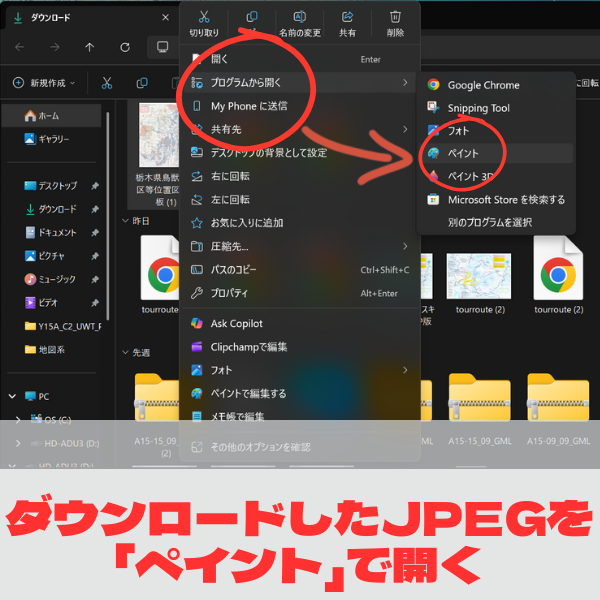Viewport: 600px width, 600px height.
Task: Click the Up arrow navigation icon
Action: click(x=90, y=47)
